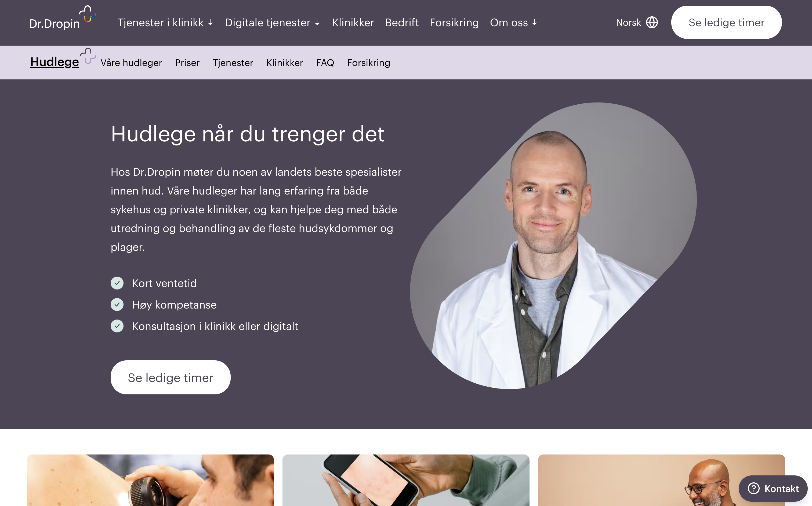Expand the Tjenester i klinikk dropdown
The height and width of the screenshot is (506, 812).
point(165,23)
